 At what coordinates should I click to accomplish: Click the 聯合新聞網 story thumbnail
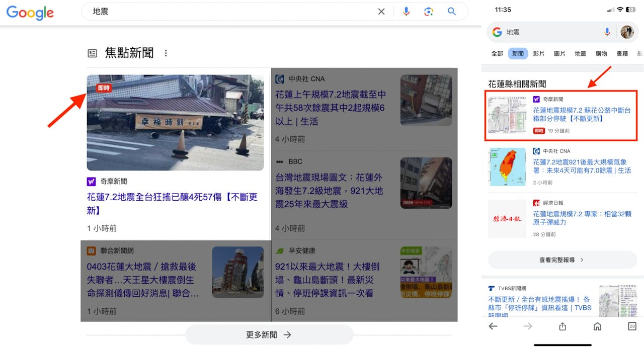238,272
